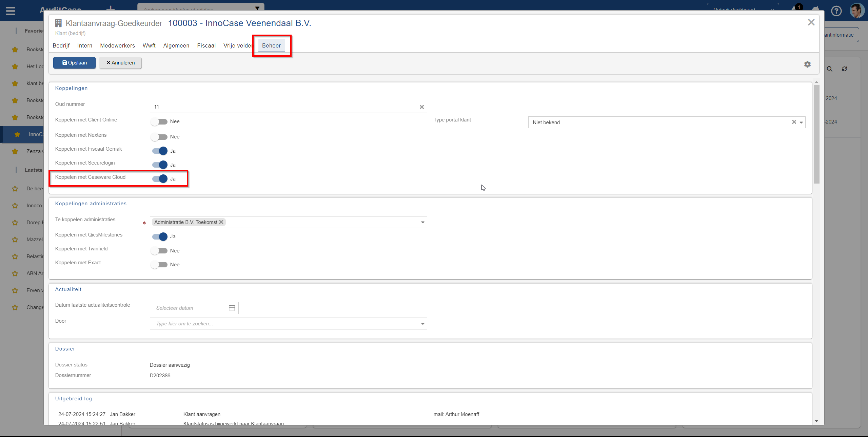Click the Klantinformatie button behind dialog

click(x=841, y=35)
